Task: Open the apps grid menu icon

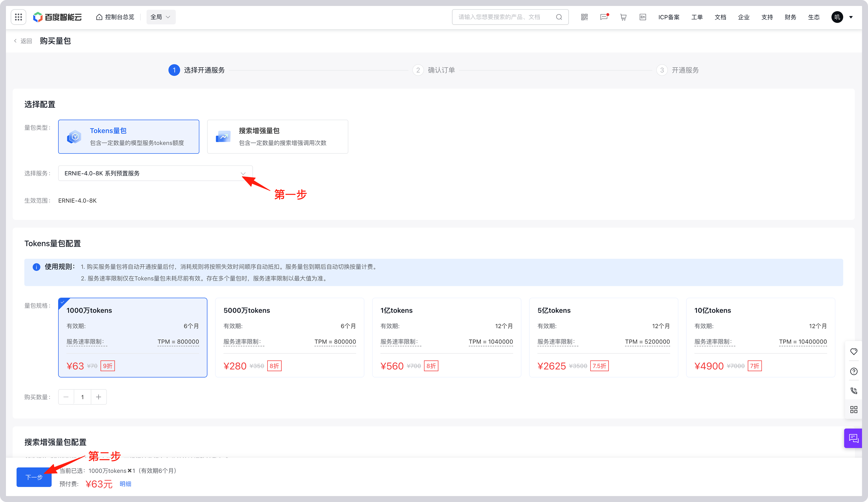Action: click(19, 17)
